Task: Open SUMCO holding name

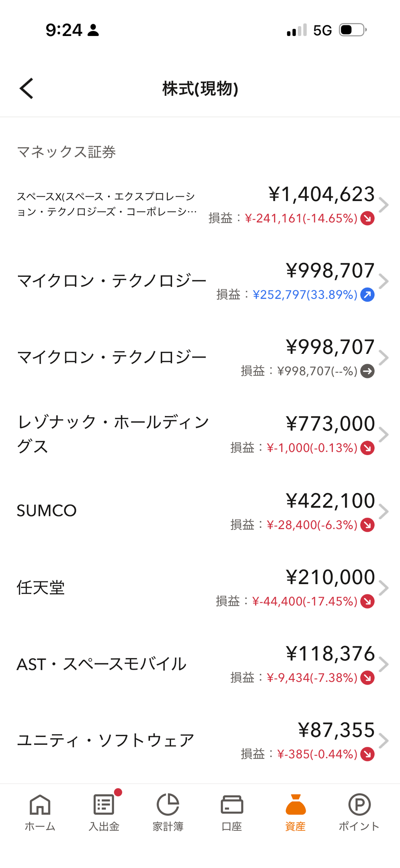Action: [x=46, y=511]
